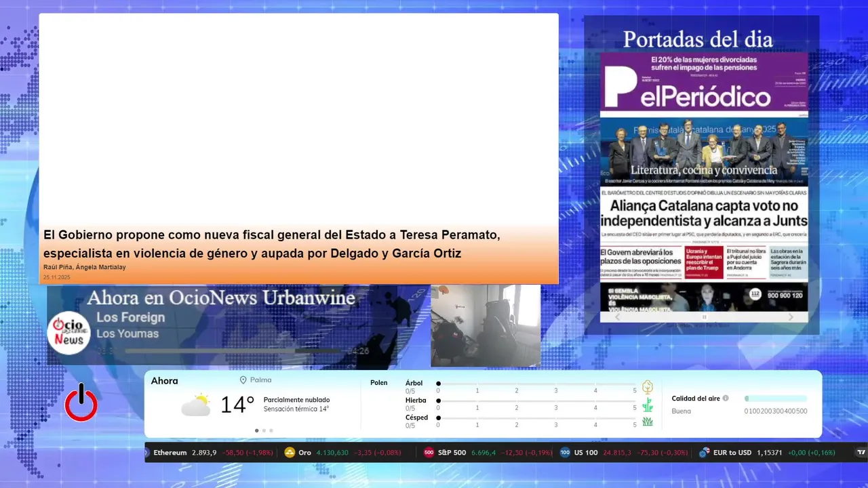Click the S&P 500 value 6.696,4
The width and height of the screenshot is (868, 488).
pyautogui.click(x=484, y=453)
